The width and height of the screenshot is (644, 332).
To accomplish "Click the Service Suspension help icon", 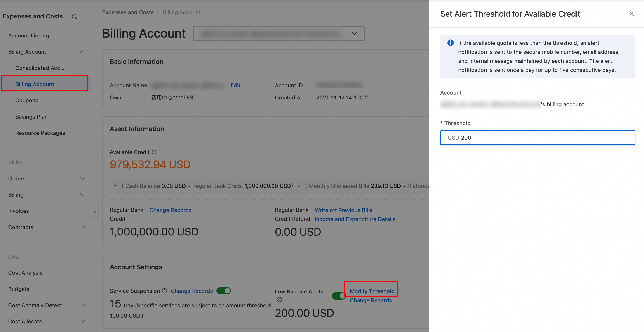I will click(165, 291).
